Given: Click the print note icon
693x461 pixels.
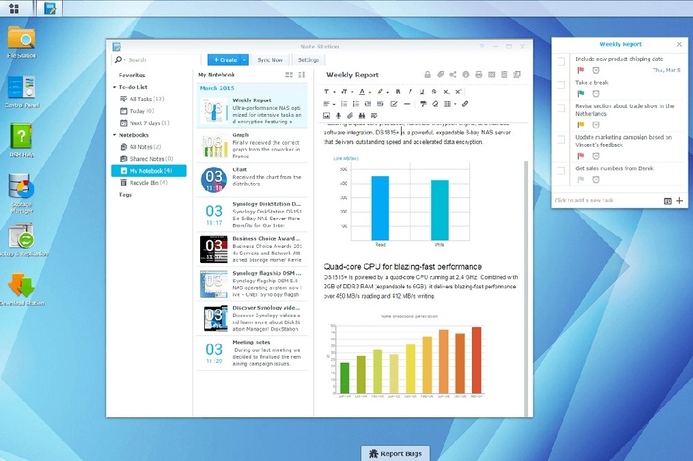Looking at the screenshot, I should click(479, 75).
